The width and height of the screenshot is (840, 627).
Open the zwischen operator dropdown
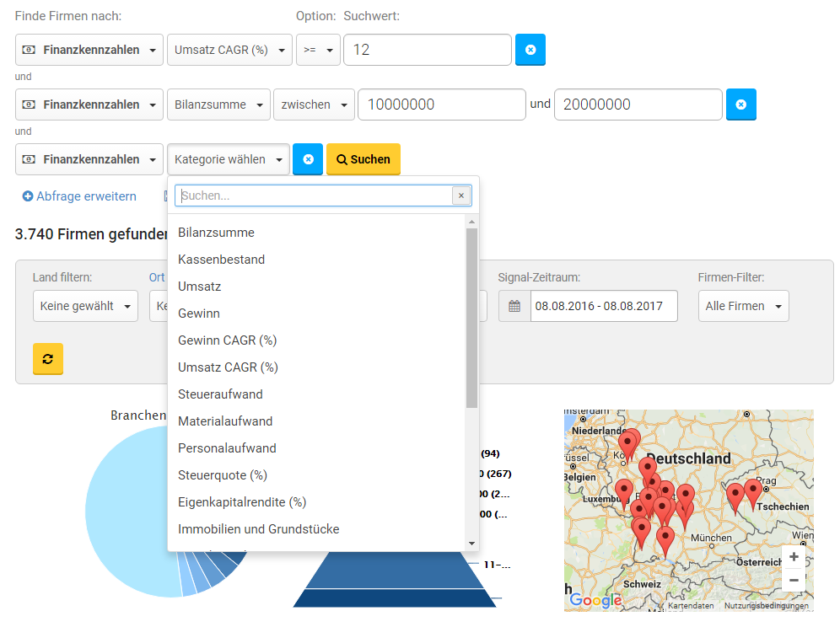point(314,104)
